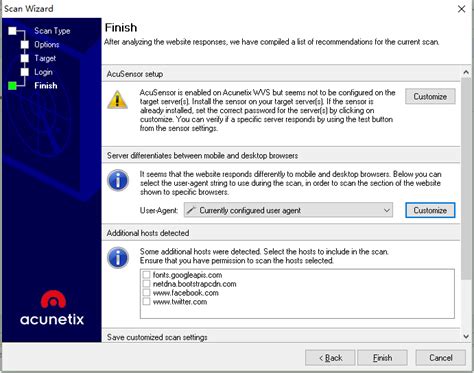Image resolution: width=474 pixels, height=373 pixels.
Task: Enable the fonts.googleapis.com host checkbox
Action: tap(146, 275)
